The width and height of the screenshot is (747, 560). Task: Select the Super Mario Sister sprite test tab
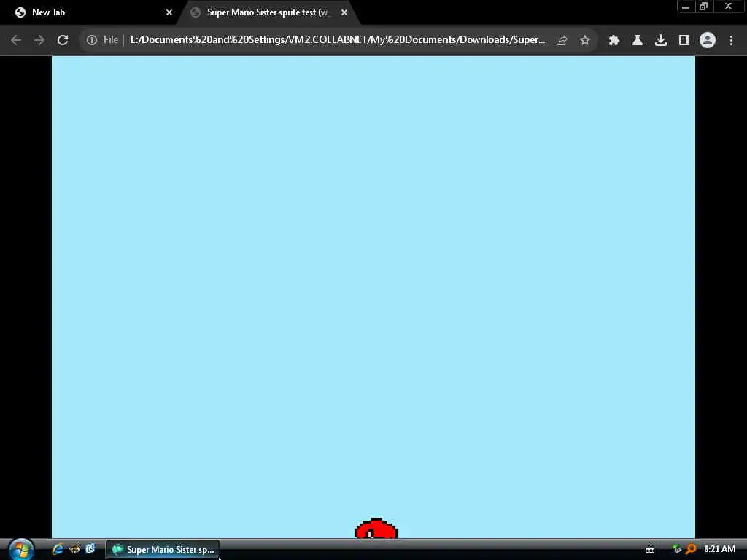(267, 12)
